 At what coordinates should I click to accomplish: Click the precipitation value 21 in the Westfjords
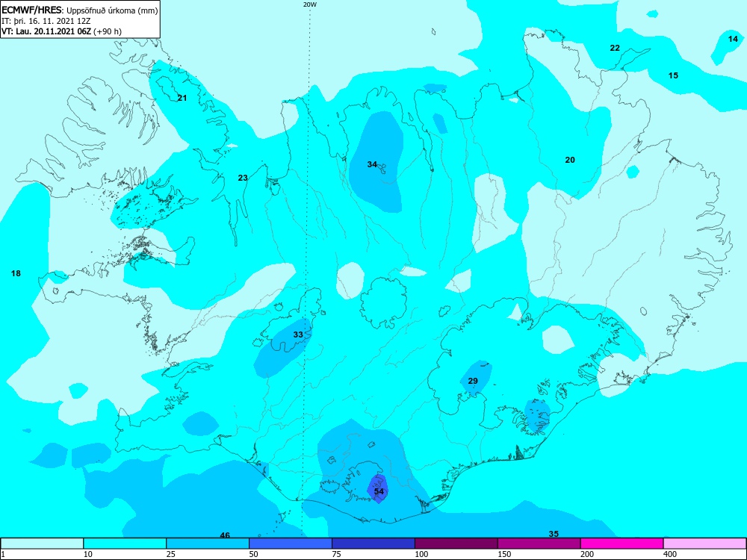(x=182, y=98)
